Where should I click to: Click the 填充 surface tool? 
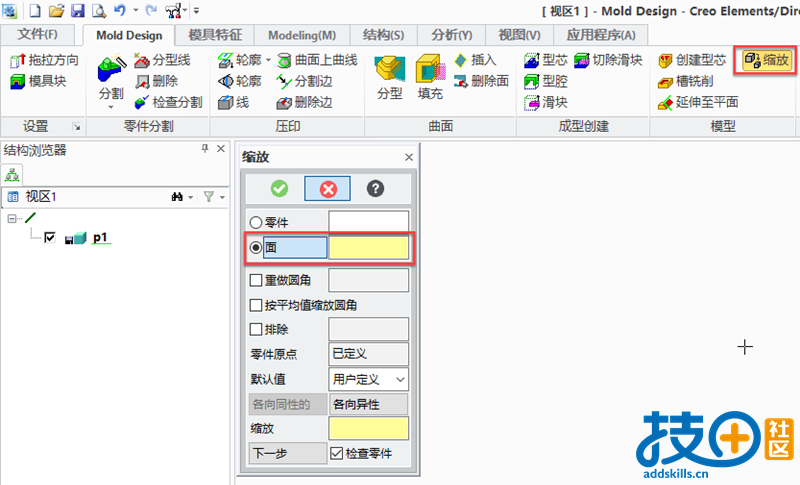click(430, 78)
